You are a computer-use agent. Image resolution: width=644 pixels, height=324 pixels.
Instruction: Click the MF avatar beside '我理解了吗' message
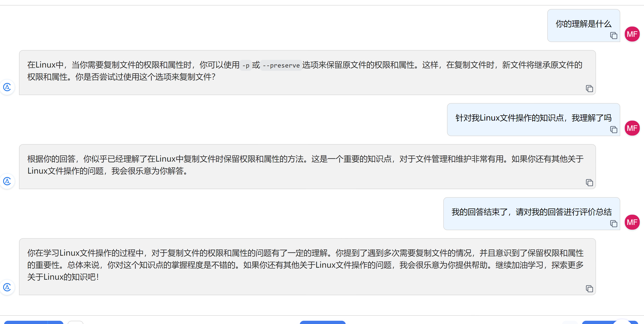632,128
